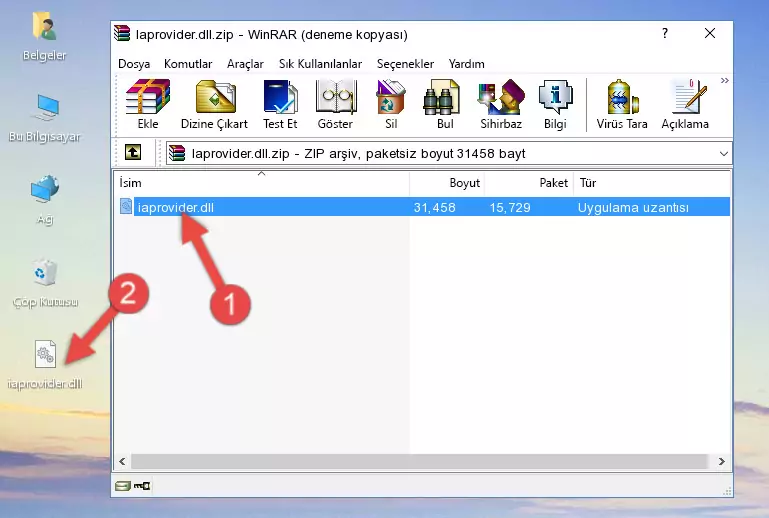Select the Sil delete tool
The height and width of the screenshot is (518, 769).
[391, 104]
